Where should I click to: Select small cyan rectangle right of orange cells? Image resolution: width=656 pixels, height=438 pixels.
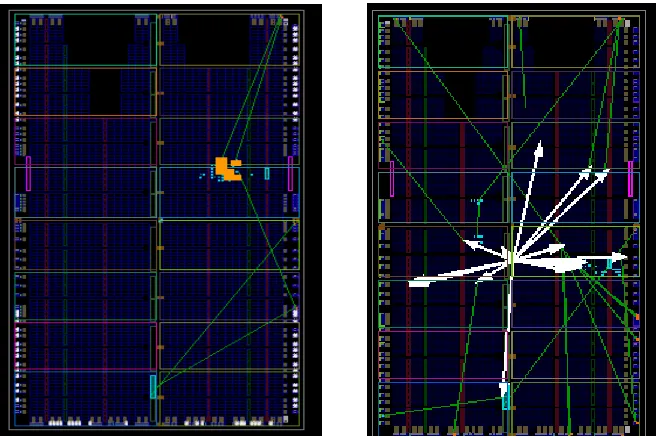click(x=267, y=173)
